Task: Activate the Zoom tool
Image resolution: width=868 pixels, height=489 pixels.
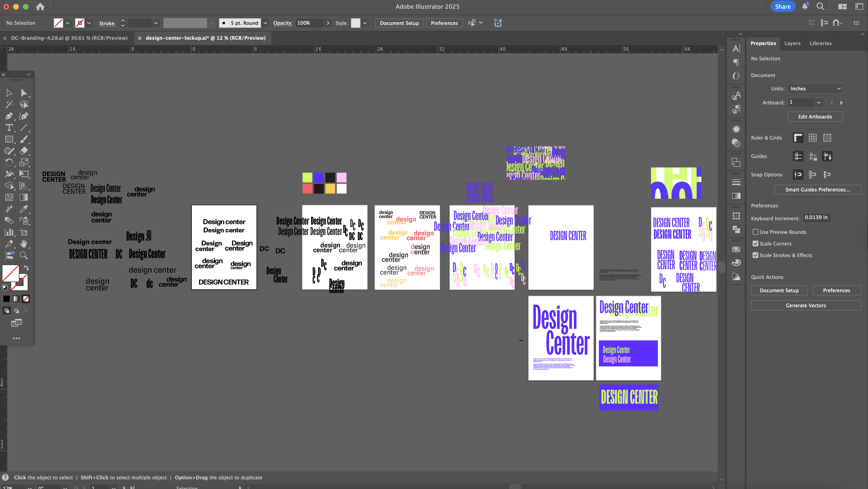Action: pos(24,255)
